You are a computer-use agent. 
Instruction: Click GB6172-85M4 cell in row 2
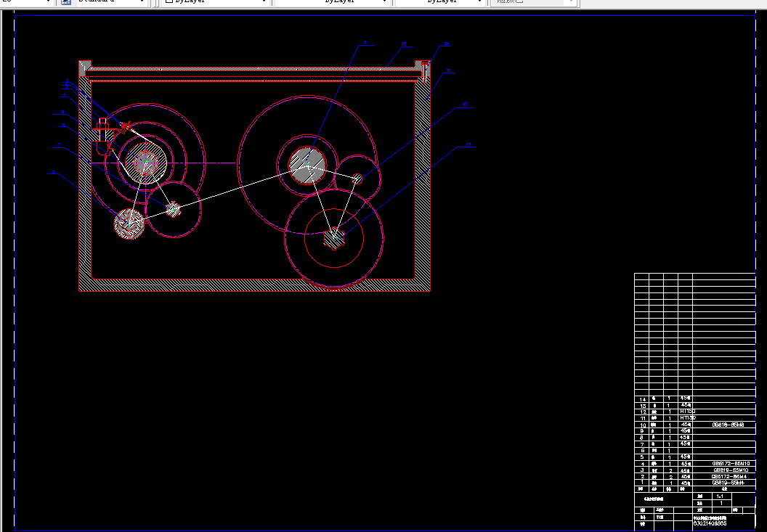[729, 476]
